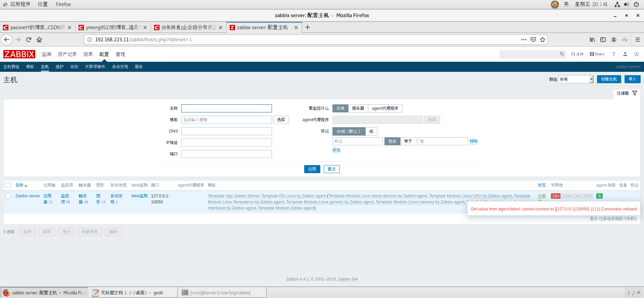The height and width of the screenshot is (298, 644).
Task: Click the 端口 filter input field
Action: coord(227,154)
